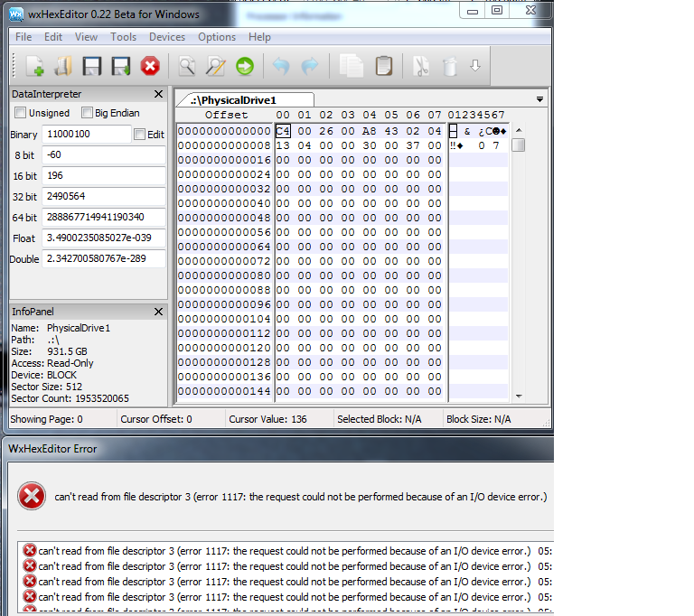The height and width of the screenshot is (616, 694).
Task: Select hex byte A8 in first row
Action: (x=369, y=131)
